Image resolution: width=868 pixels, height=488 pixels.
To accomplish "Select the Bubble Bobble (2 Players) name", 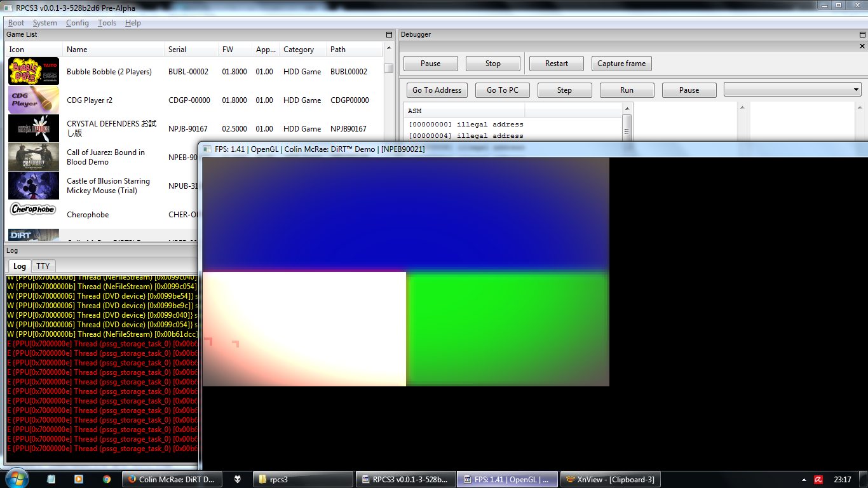I will click(109, 72).
